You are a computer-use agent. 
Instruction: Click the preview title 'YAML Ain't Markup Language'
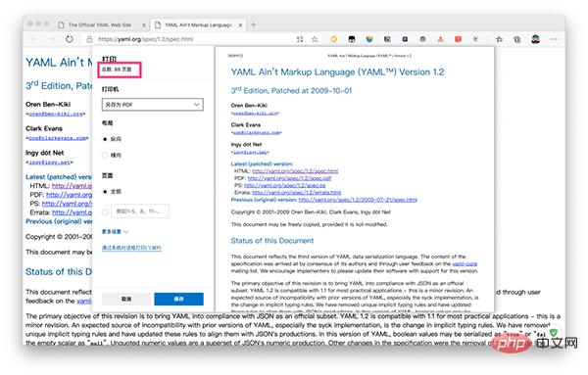[x=337, y=71]
